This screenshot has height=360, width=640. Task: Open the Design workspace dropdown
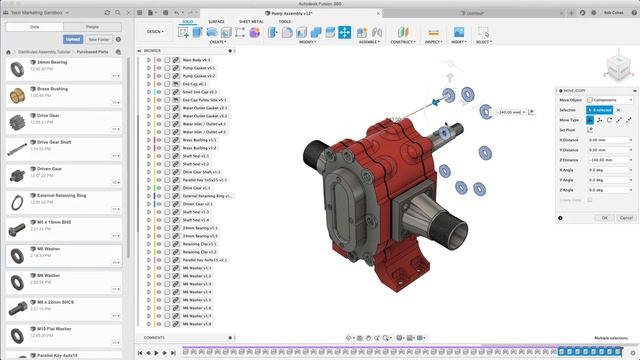point(155,31)
